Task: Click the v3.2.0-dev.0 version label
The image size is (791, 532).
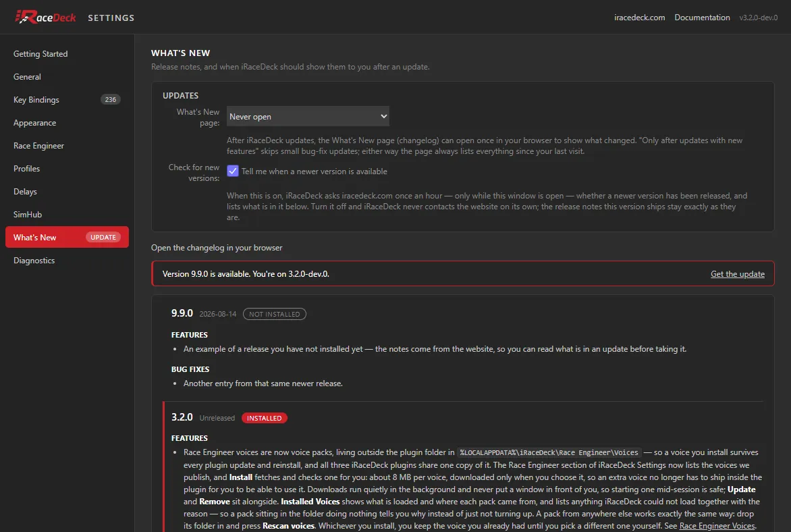Action: [758, 18]
